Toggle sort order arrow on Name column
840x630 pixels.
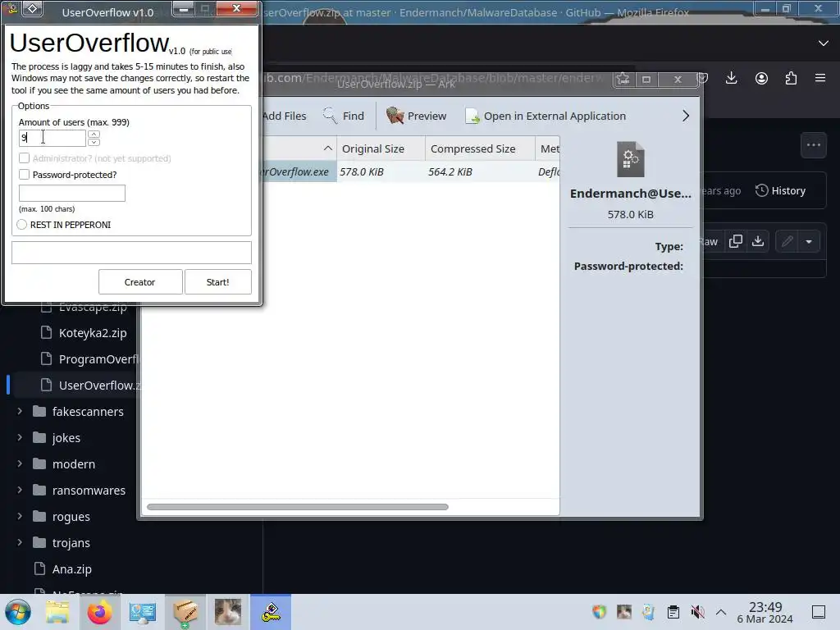pos(328,148)
